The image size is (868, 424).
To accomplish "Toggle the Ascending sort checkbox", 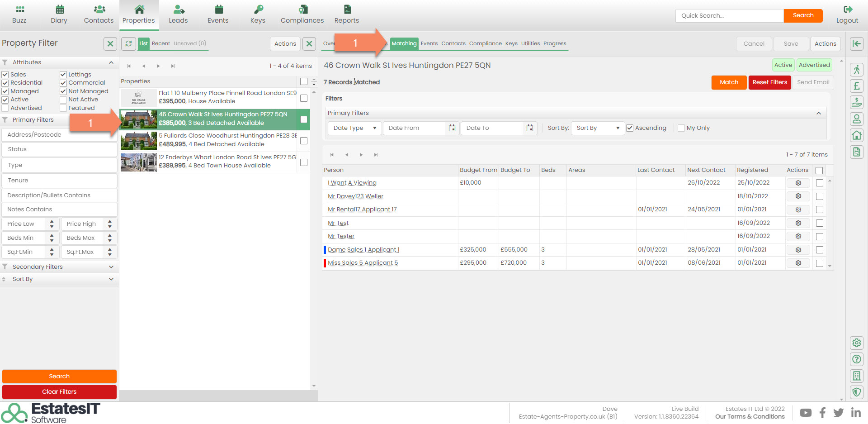I will (x=630, y=128).
